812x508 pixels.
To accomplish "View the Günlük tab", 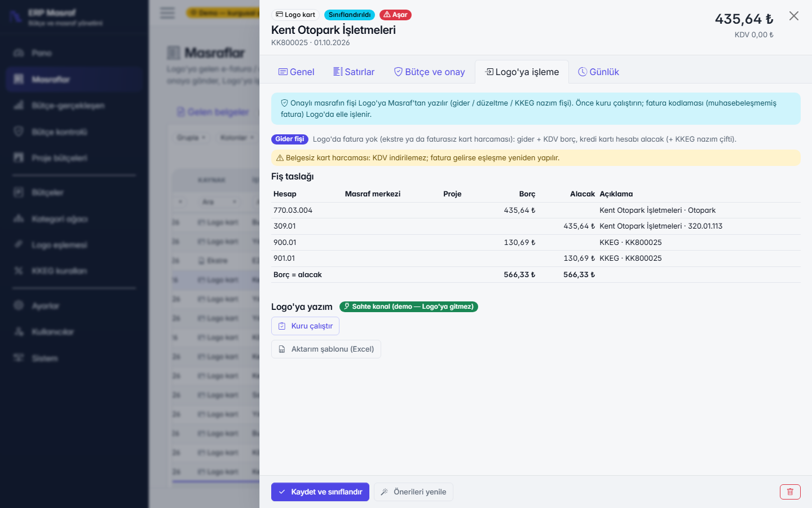I will (x=599, y=72).
